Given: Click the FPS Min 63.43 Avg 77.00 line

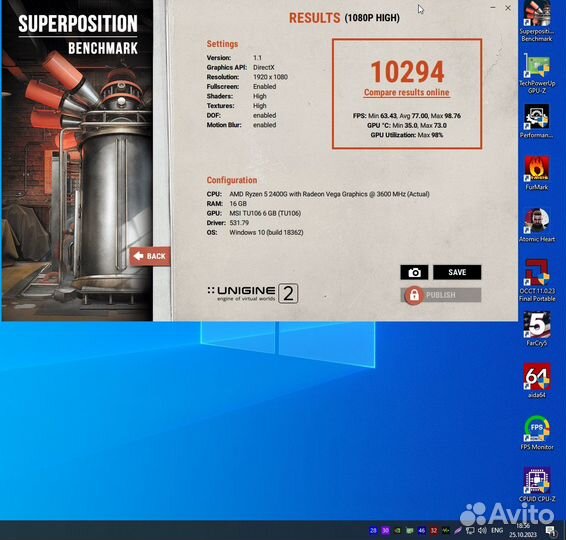Looking at the screenshot, I should pyautogui.click(x=406, y=116).
